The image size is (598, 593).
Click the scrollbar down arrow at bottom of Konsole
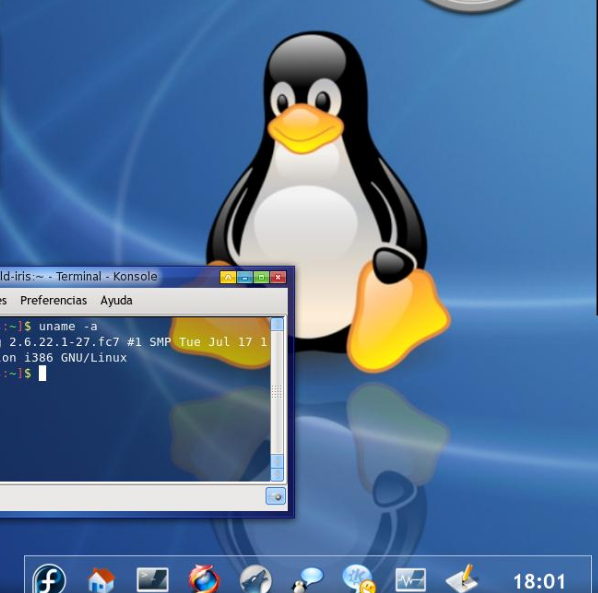point(277,474)
